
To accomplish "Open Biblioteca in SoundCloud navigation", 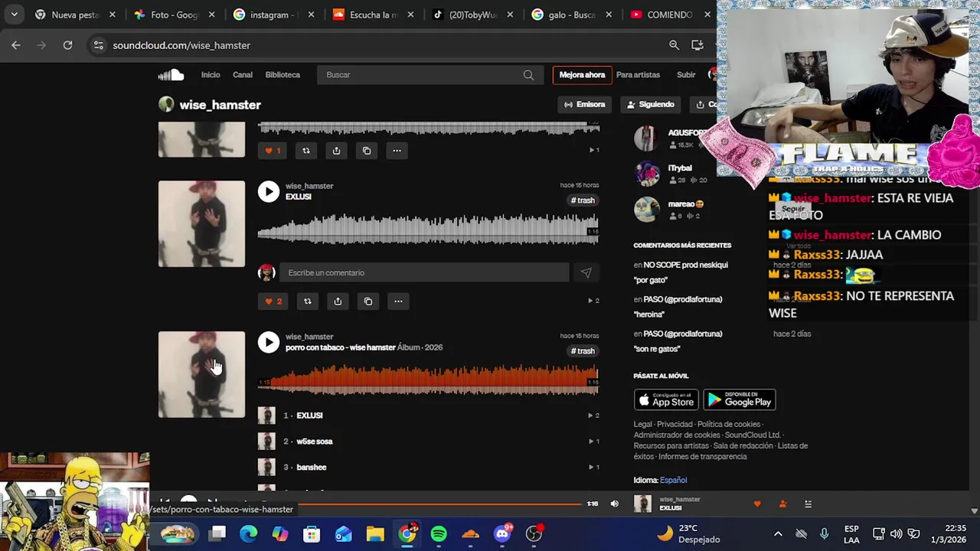I will [x=283, y=75].
